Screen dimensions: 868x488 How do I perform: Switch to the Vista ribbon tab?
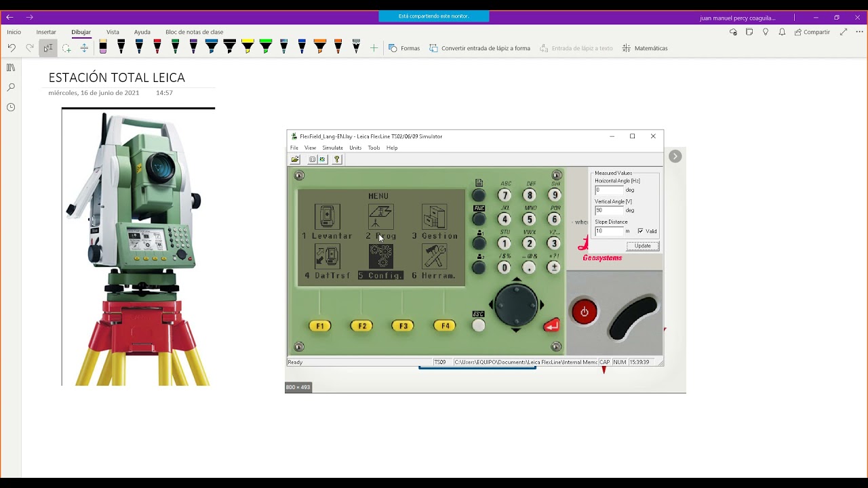pyautogui.click(x=113, y=32)
